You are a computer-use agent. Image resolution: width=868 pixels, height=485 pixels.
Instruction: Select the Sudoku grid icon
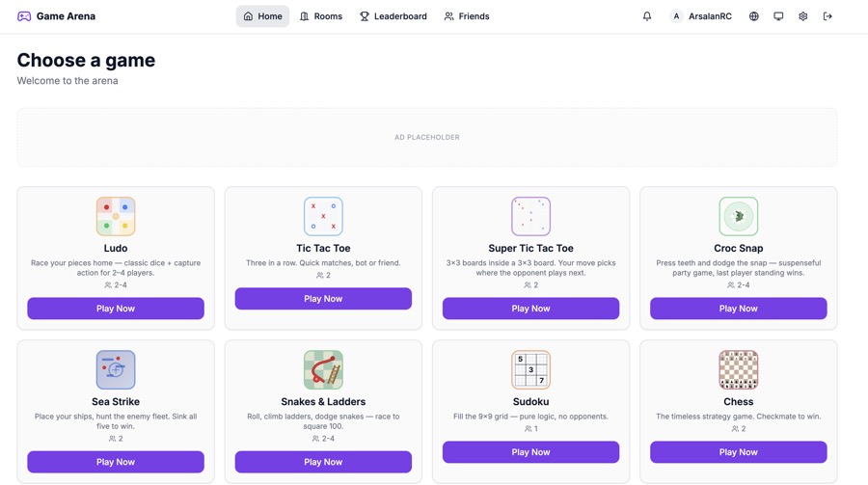[530, 370]
